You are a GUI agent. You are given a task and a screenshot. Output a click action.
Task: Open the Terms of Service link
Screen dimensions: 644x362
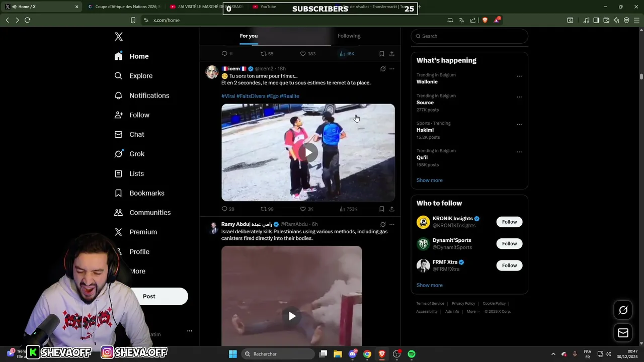click(x=430, y=304)
